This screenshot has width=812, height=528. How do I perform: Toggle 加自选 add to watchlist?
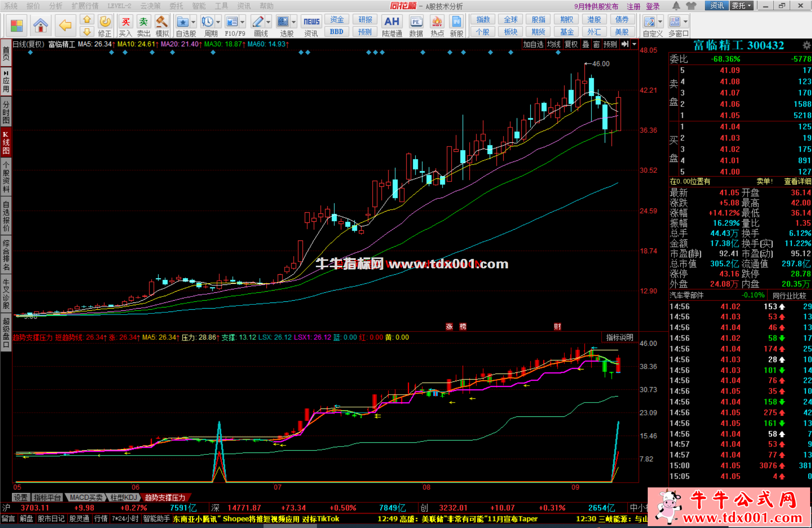[x=533, y=44]
